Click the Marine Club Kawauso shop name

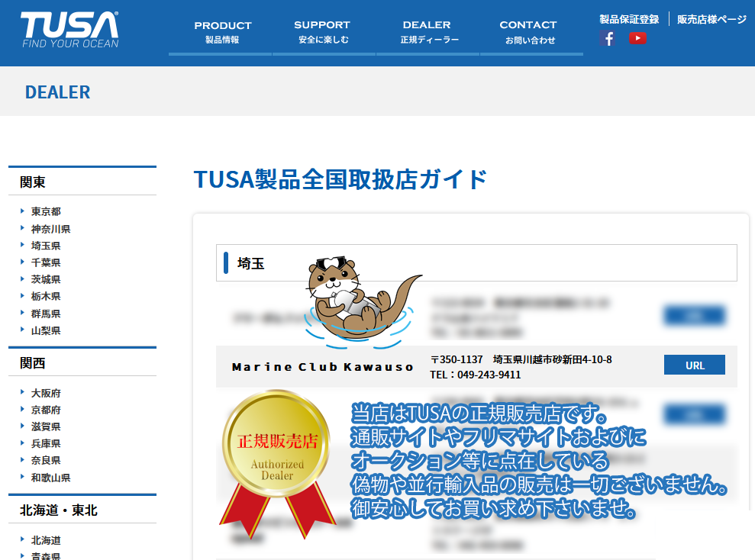tap(323, 367)
